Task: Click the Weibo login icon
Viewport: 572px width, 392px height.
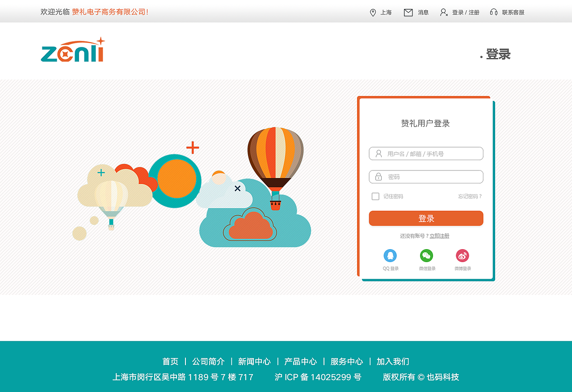Action: pos(463,255)
